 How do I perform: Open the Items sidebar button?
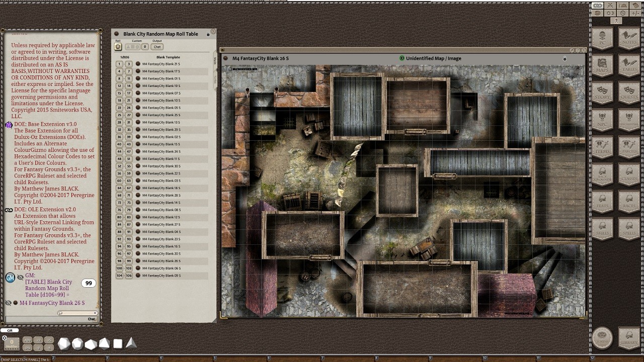602,146
